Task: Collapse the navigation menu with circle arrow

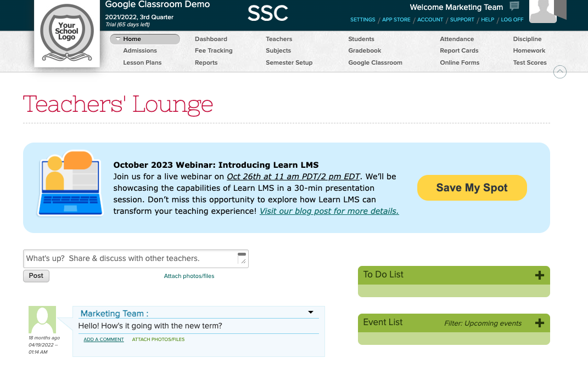Action: pos(559,72)
